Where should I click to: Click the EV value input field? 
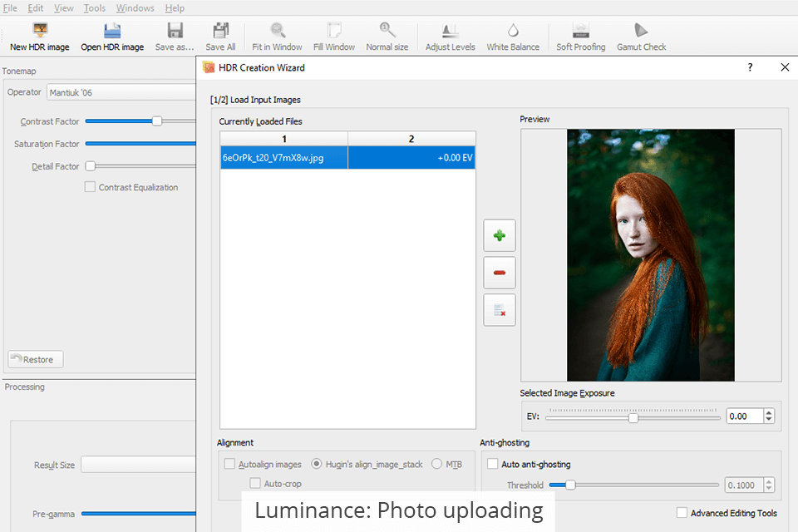pyautogui.click(x=745, y=416)
